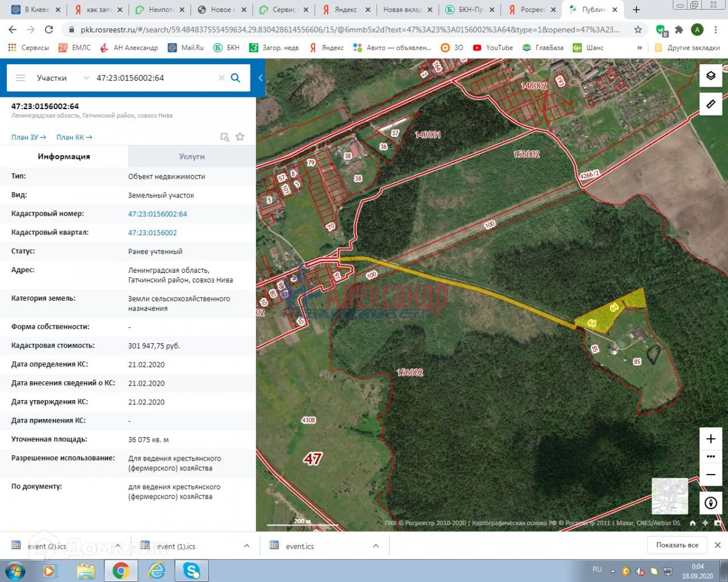Open the object type dropdown next to Участки
This screenshot has width=728, height=582.
click(86, 78)
